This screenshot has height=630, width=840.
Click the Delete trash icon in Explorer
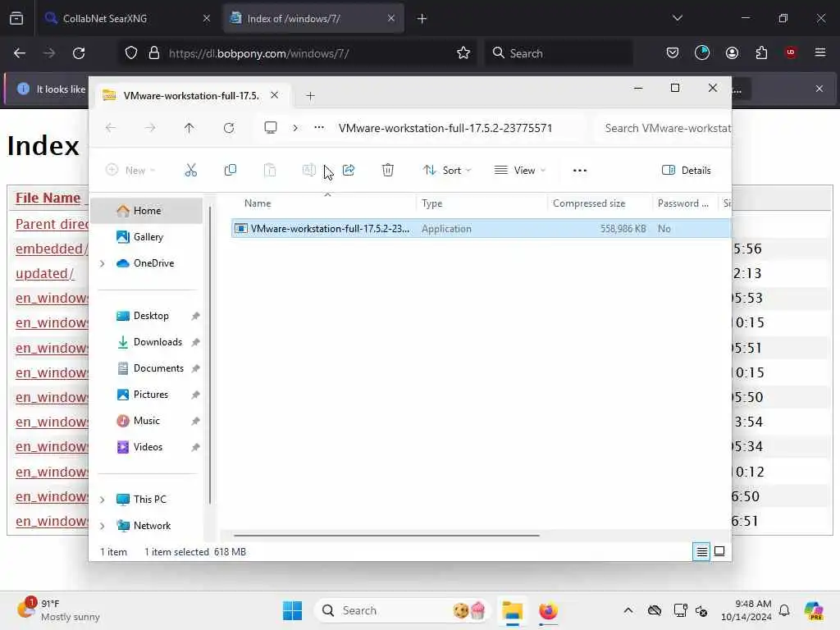point(388,171)
